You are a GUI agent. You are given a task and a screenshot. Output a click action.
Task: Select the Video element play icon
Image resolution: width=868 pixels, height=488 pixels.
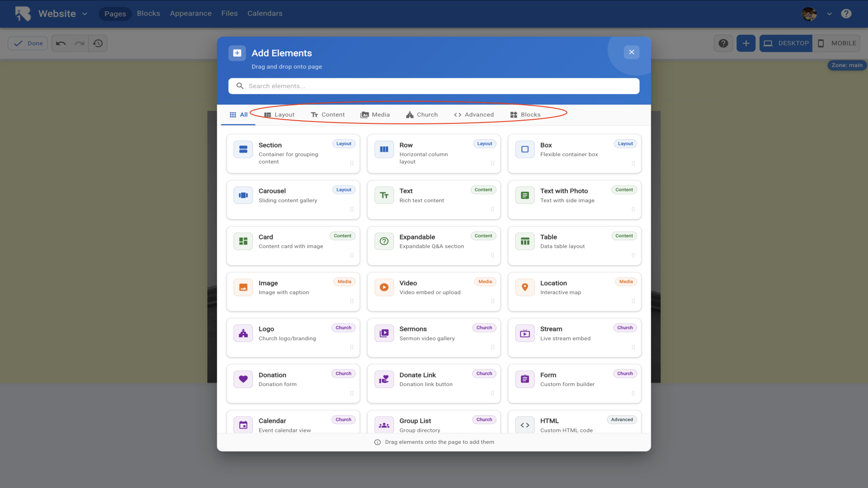coord(384,287)
